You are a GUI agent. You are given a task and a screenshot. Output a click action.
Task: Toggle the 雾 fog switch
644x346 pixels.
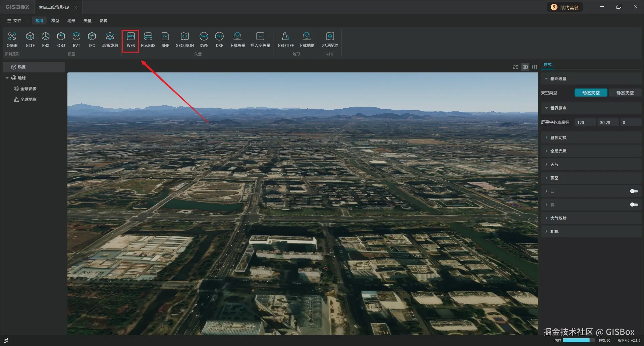tap(634, 205)
